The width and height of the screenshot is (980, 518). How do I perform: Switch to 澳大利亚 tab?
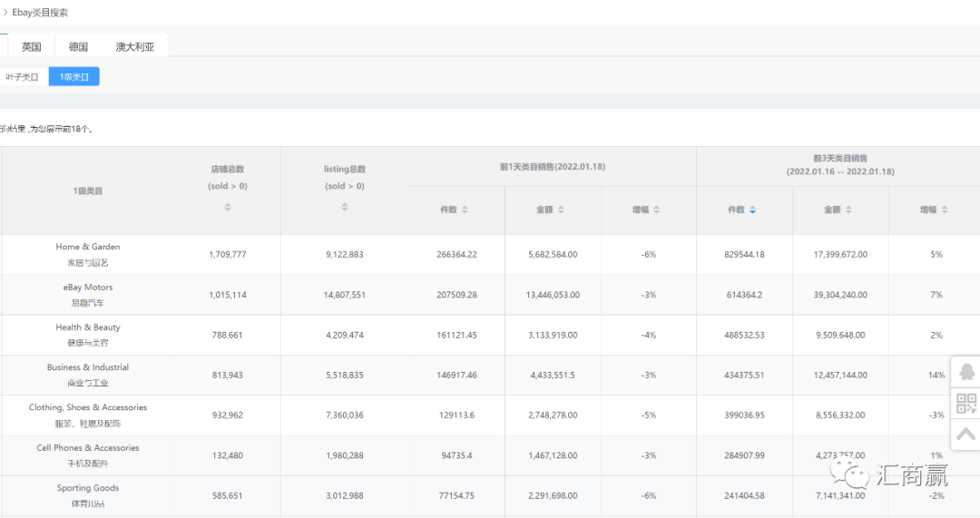coord(134,46)
